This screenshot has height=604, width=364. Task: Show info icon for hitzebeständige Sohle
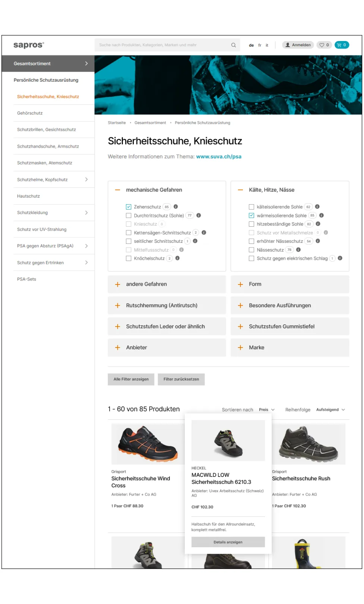[x=318, y=224]
